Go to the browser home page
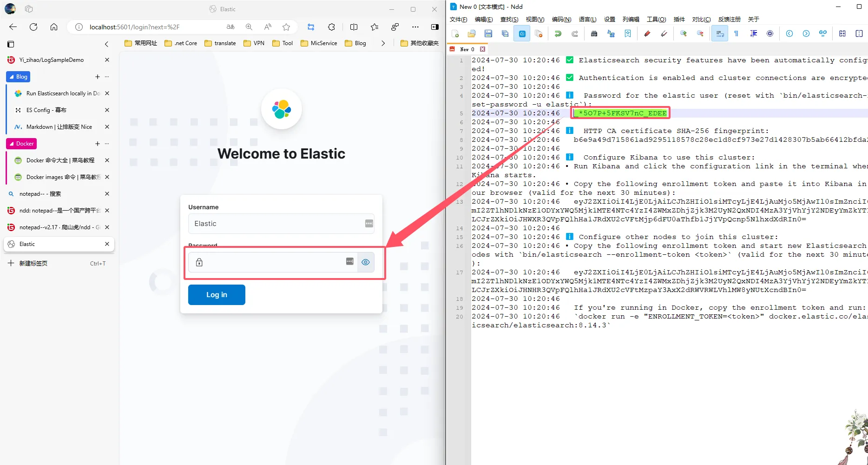The width and height of the screenshot is (868, 465). (x=54, y=27)
